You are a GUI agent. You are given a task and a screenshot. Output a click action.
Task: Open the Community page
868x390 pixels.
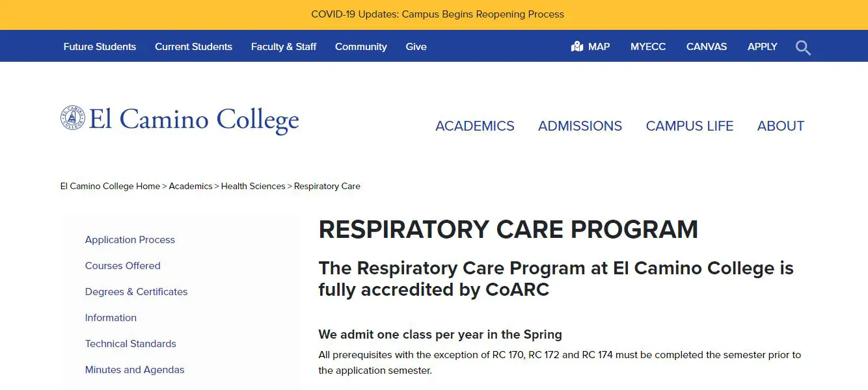pos(360,46)
